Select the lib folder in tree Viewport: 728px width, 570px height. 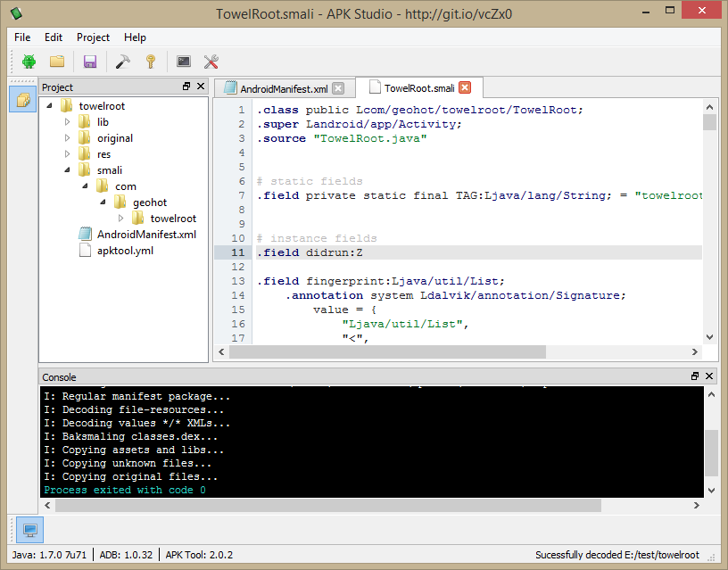point(103,122)
